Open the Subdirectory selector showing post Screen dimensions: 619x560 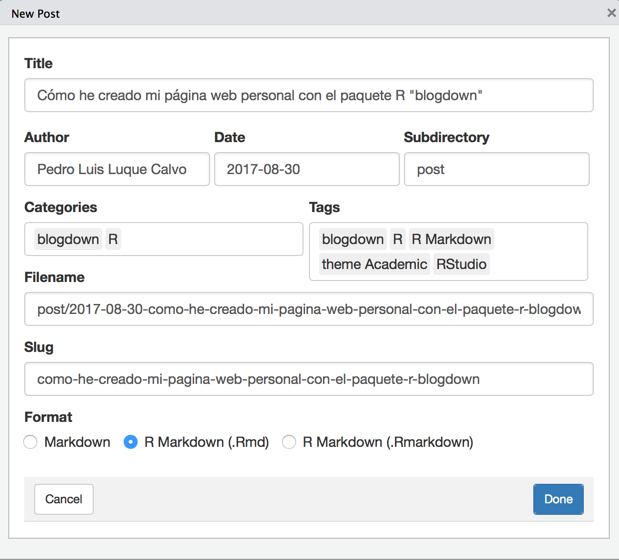[x=497, y=169]
